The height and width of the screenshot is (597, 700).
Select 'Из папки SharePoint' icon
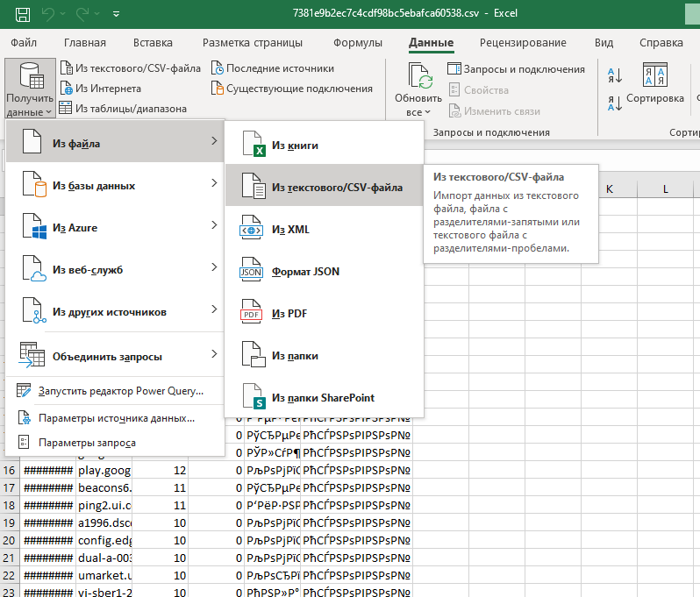pos(252,398)
